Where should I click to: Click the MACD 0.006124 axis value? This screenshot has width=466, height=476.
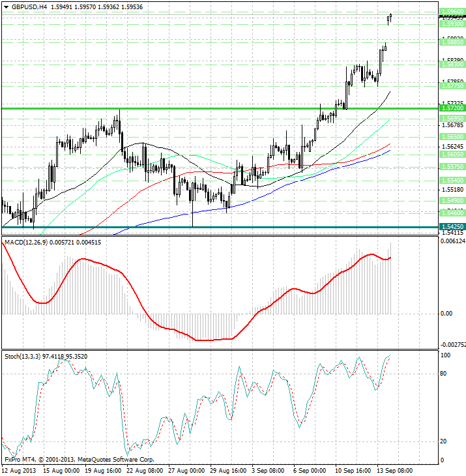[x=453, y=241]
